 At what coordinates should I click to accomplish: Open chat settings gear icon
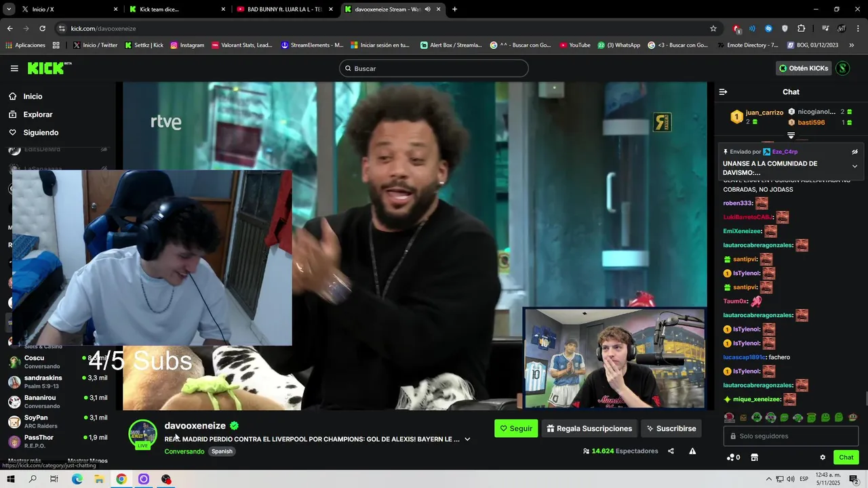click(823, 457)
